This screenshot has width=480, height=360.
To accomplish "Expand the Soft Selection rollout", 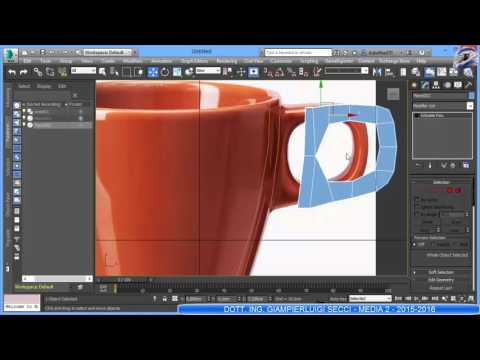I will [x=441, y=272].
